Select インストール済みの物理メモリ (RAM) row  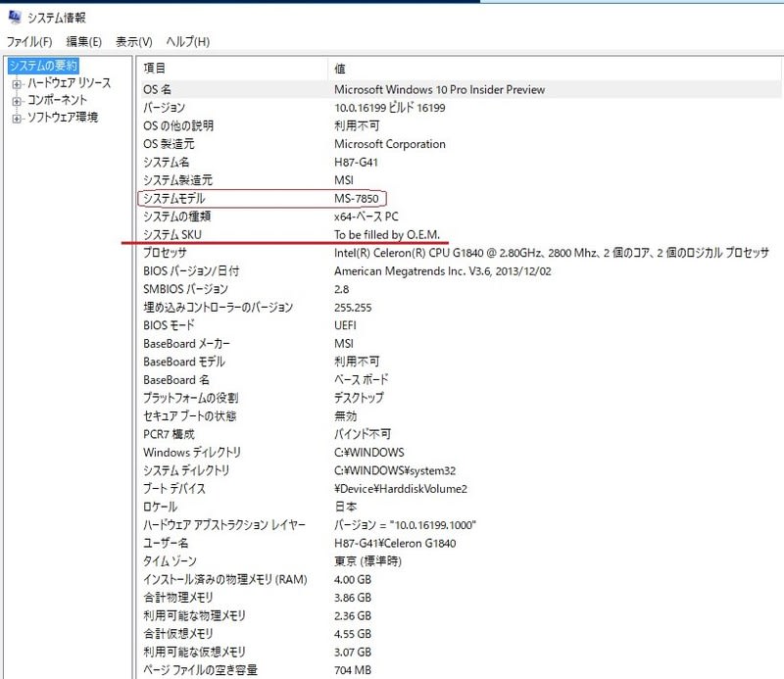click(461, 580)
